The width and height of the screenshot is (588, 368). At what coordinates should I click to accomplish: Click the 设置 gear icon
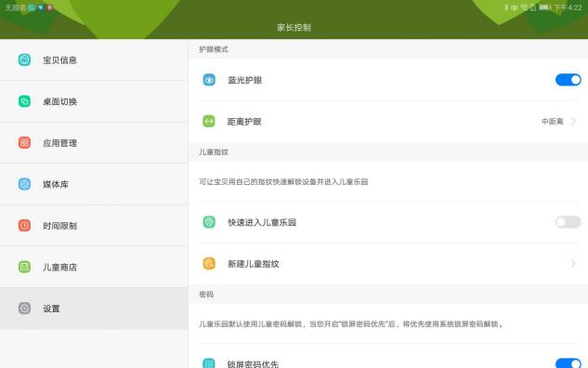pos(24,309)
